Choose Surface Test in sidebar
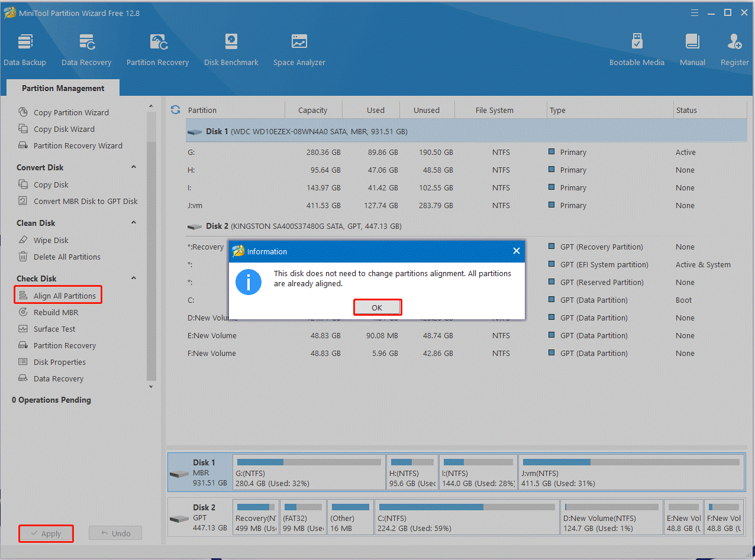The width and height of the screenshot is (755, 560). pyautogui.click(x=54, y=329)
